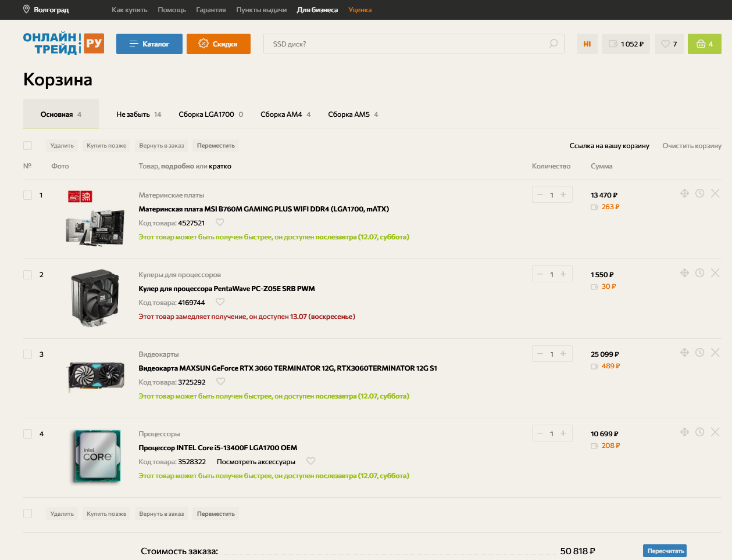The height and width of the screenshot is (560, 732).
Task: Switch to the Не забыть tab
Action: click(x=138, y=114)
